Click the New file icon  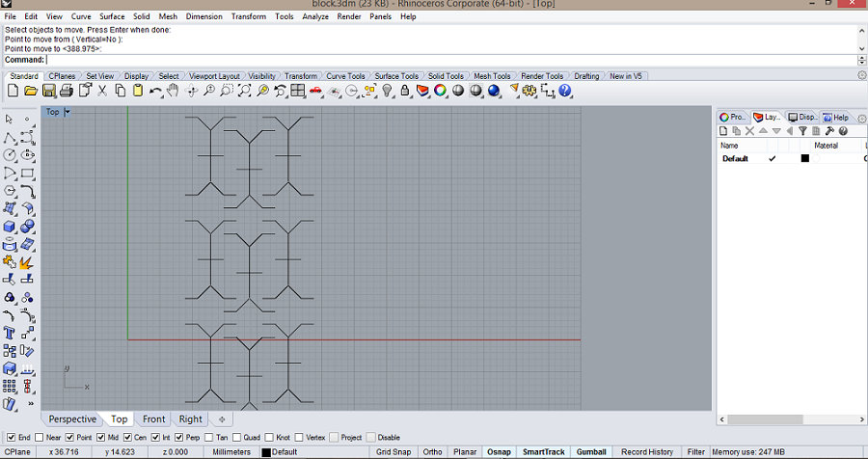(13, 91)
